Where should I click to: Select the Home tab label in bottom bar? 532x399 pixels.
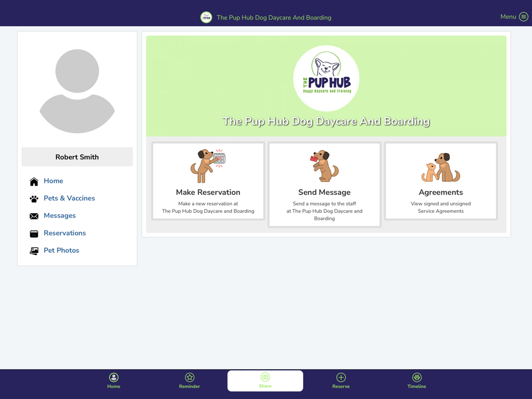click(114, 386)
